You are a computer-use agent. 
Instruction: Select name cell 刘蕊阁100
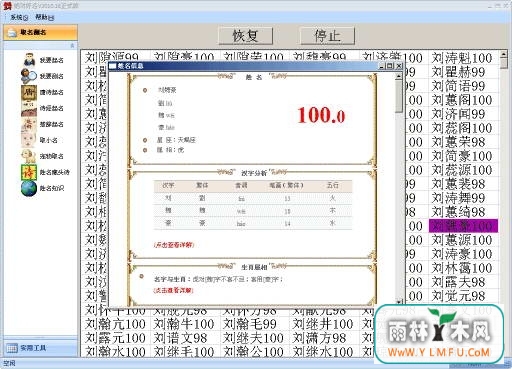pyautogui.click(x=463, y=128)
